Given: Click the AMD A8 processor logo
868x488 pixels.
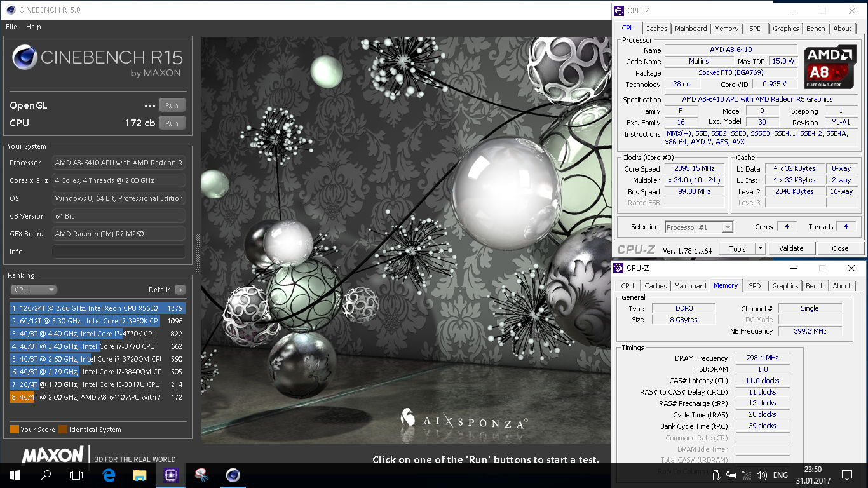Looking at the screenshot, I should pos(830,66).
